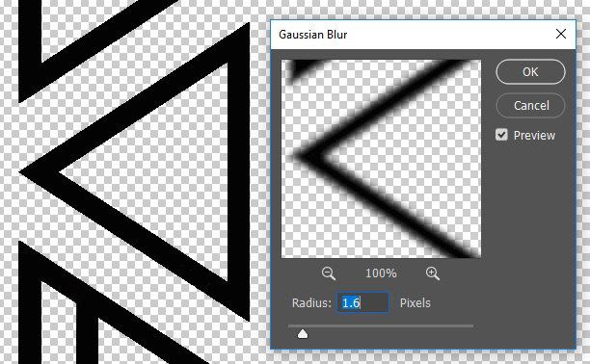The width and height of the screenshot is (590, 364).
Task: Zoom out the blur preview
Action: pos(328,273)
